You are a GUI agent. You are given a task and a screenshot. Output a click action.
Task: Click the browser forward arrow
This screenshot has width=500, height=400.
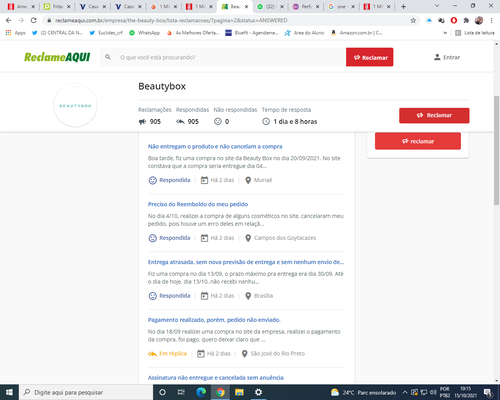[21, 21]
